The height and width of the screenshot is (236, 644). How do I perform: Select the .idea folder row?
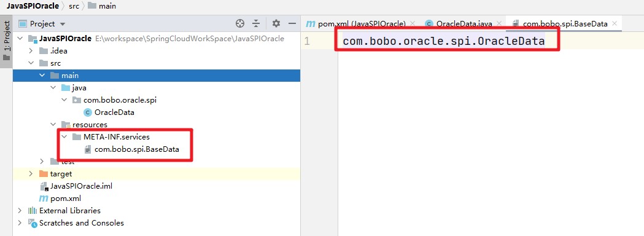tap(156, 51)
